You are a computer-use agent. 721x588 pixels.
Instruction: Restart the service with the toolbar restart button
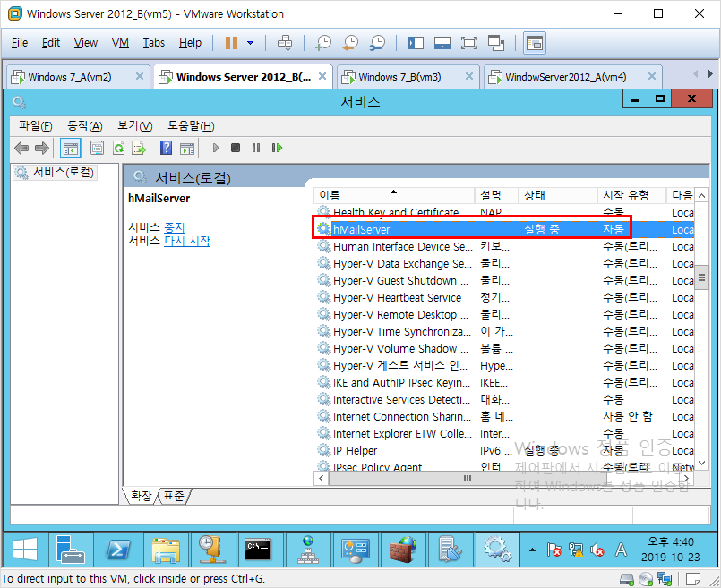pyautogui.click(x=277, y=148)
